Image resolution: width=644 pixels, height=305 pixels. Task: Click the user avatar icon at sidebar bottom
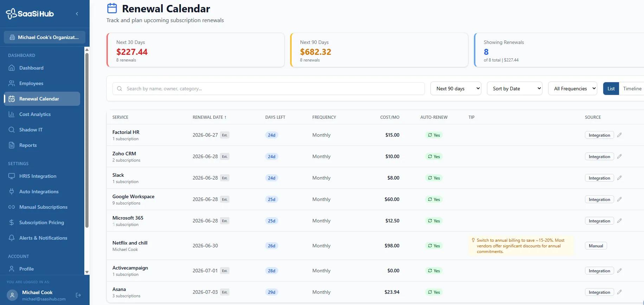[x=12, y=295]
